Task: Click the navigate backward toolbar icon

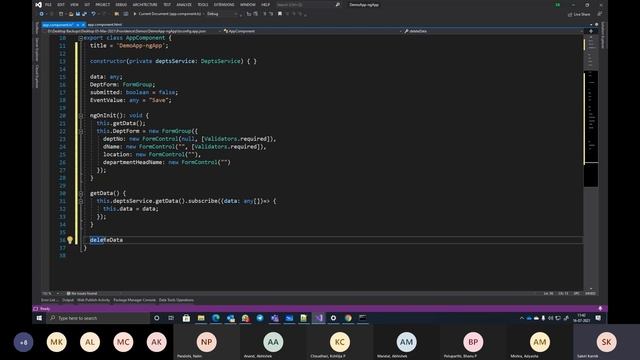Action: (42, 14)
